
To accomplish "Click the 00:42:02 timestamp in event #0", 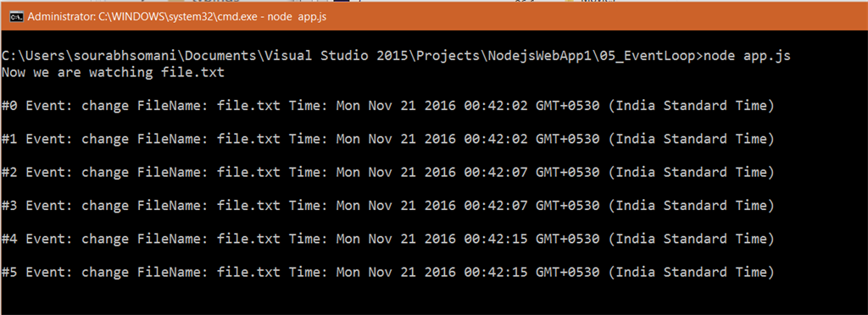I will click(x=495, y=106).
